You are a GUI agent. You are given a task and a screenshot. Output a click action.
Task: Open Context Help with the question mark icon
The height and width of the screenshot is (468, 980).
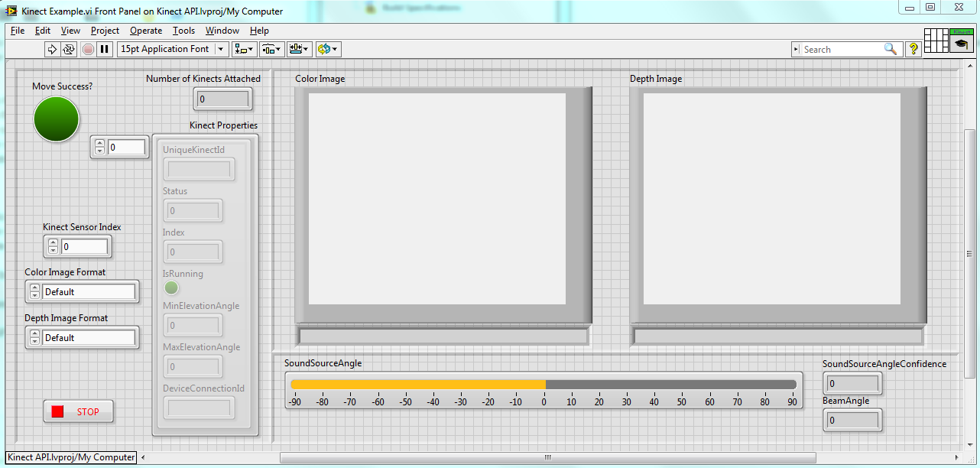(x=914, y=49)
